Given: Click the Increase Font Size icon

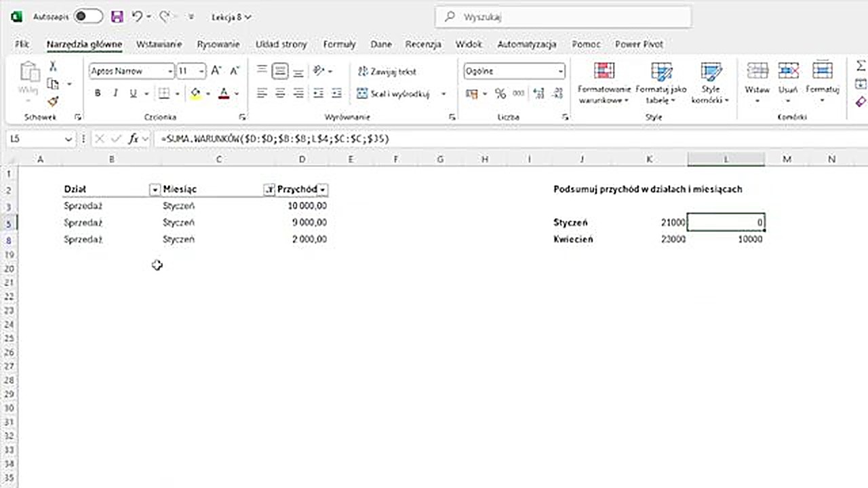Looking at the screenshot, I should tap(216, 70).
